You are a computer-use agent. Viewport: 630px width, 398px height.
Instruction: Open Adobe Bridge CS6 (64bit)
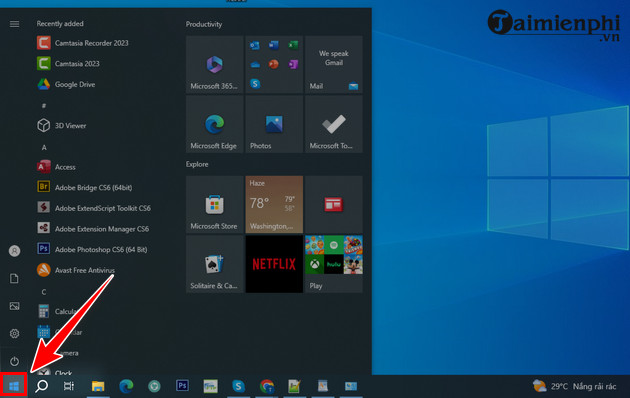click(x=84, y=187)
